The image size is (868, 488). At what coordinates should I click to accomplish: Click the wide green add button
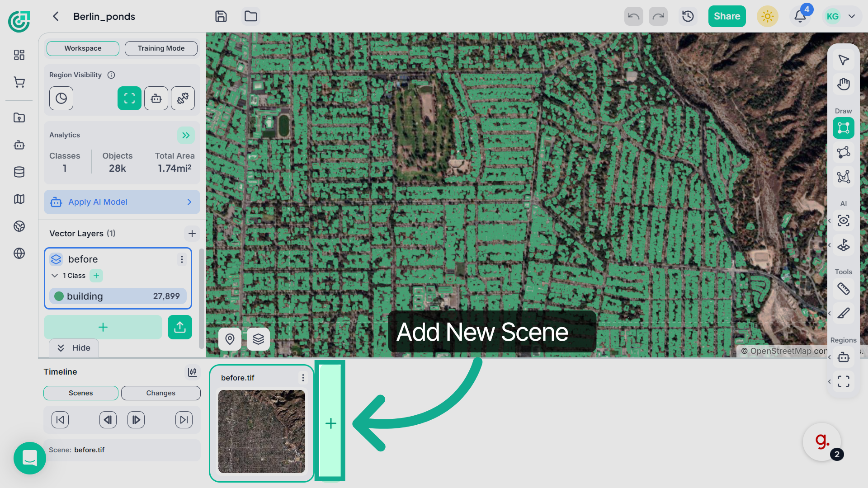tap(103, 327)
